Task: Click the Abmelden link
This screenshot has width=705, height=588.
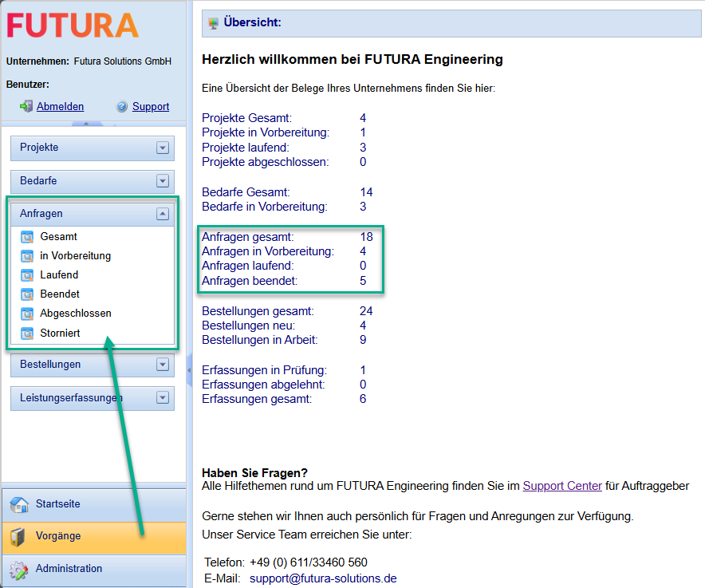Action: pos(60,106)
